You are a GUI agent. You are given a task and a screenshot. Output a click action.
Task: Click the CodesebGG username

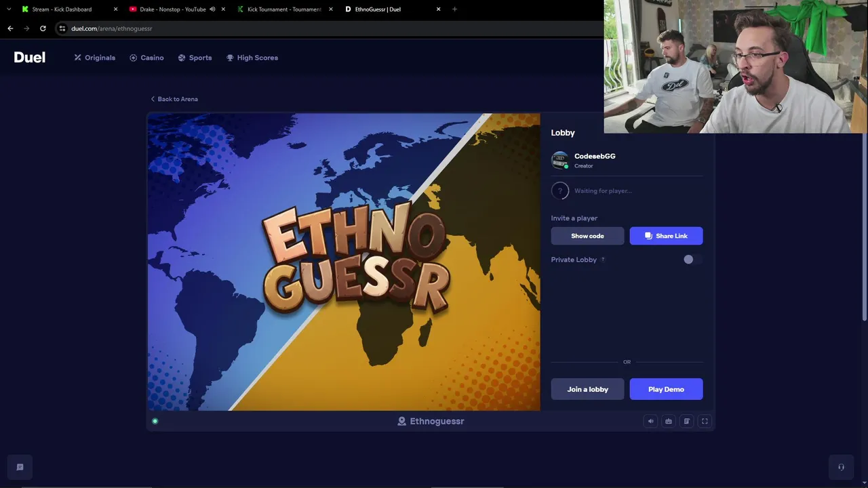point(595,157)
